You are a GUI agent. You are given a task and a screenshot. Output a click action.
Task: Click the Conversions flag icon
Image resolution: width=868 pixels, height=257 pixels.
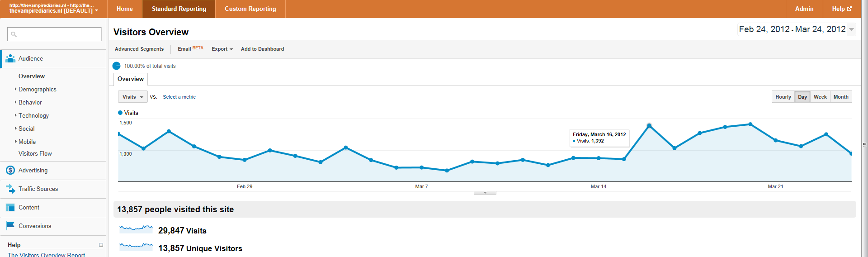pyautogui.click(x=10, y=226)
